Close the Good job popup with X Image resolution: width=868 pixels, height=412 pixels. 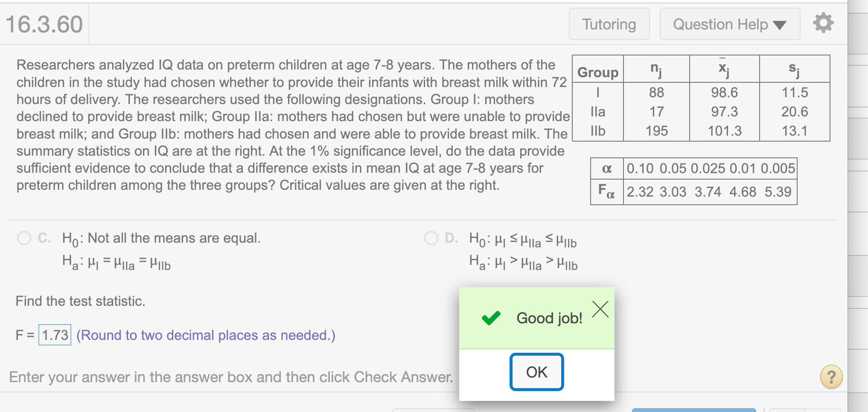pos(600,309)
